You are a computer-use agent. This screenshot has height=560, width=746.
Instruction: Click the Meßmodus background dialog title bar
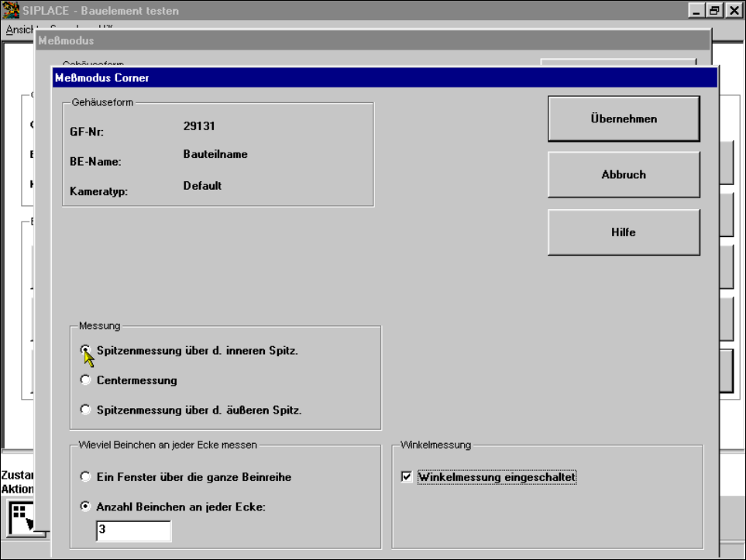tap(373, 41)
